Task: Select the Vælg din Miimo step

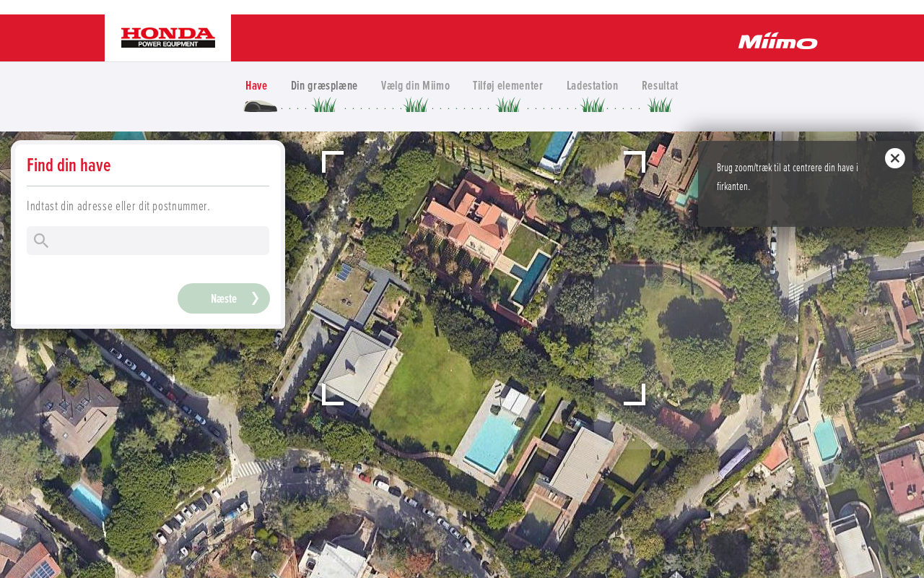Action: [x=415, y=85]
